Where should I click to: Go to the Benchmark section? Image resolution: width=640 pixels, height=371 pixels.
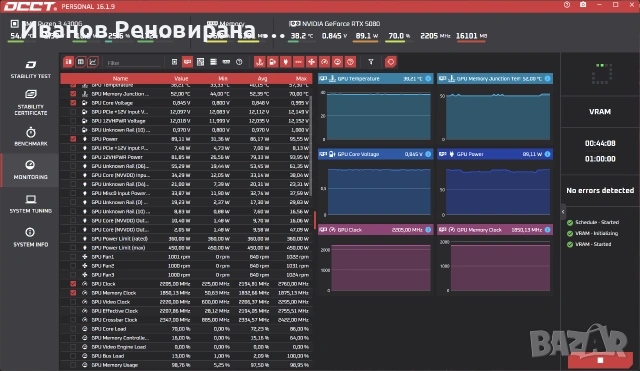(x=31, y=137)
